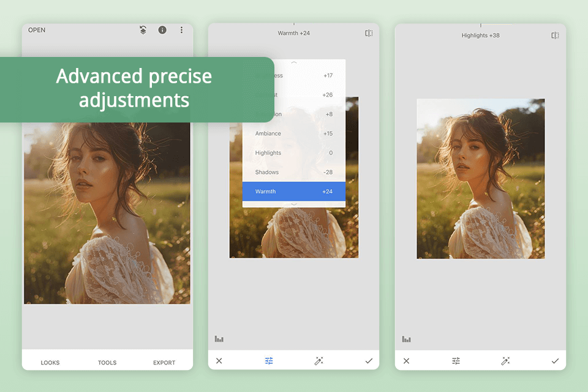Viewport: 588px width, 392px height.
Task: Open histogram icon in Warmth screen
Action: coord(219,339)
